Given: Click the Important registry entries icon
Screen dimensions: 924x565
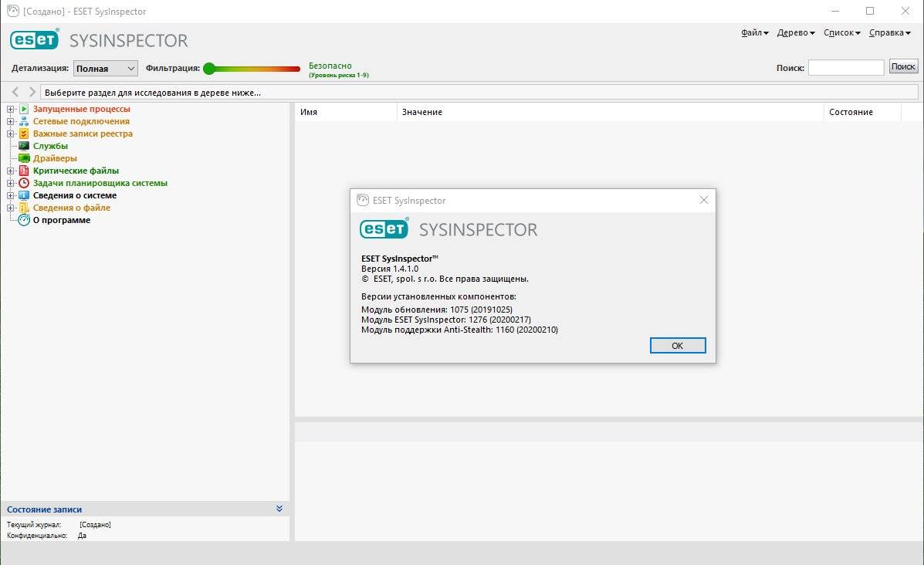Looking at the screenshot, I should coord(24,134).
